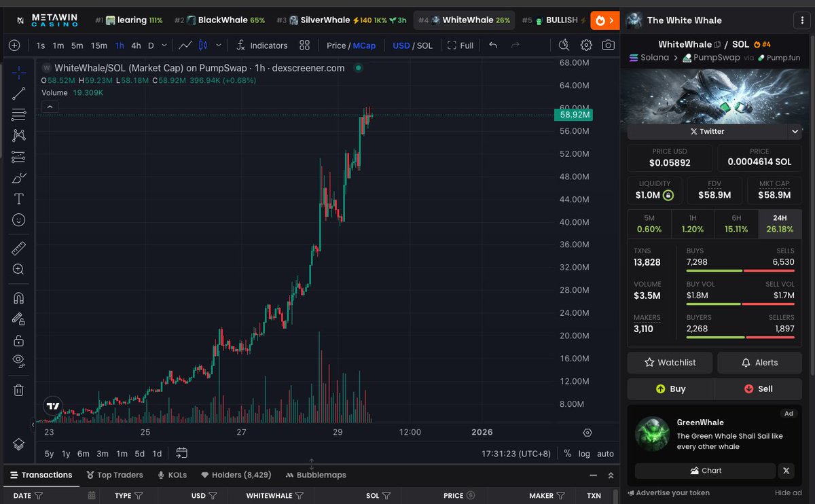Open the timezone selector 17:31:23 (UTC+8)
Image resolution: width=815 pixels, height=504 pixels.
coord(516,454)
